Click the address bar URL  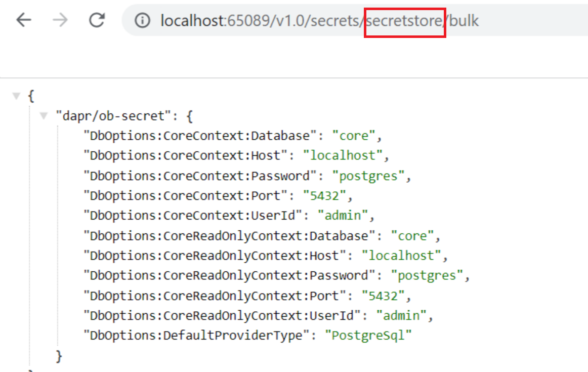253,21
